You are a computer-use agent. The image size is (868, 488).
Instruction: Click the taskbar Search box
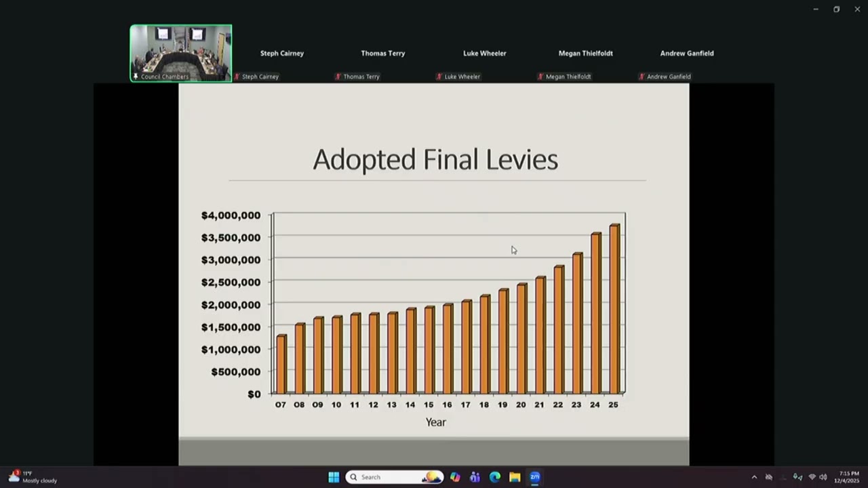395,477
